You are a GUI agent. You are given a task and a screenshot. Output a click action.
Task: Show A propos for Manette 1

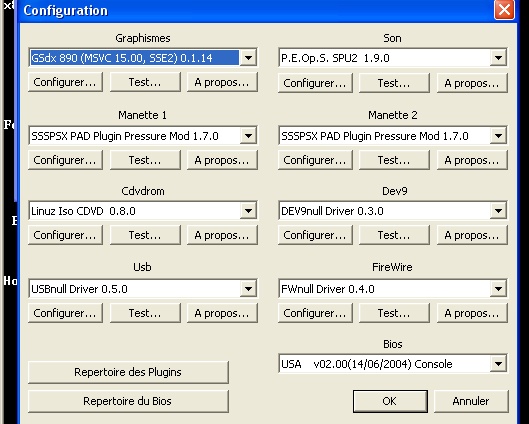(222, 160)
